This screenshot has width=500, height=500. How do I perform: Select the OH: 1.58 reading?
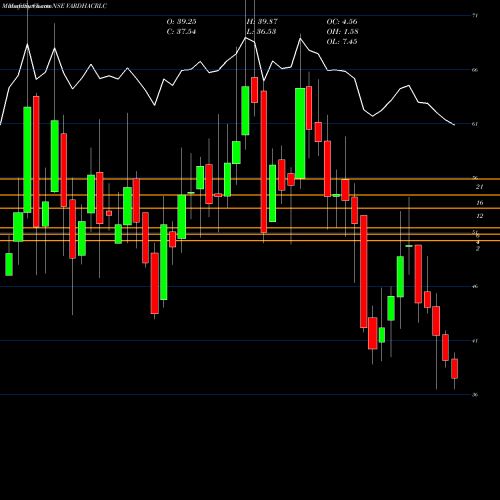point(342,32)
